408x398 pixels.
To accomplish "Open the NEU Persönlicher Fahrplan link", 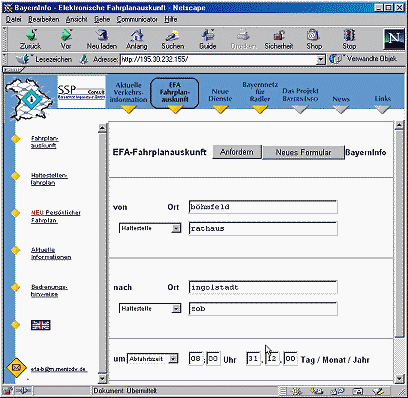I will pos(56,216).
